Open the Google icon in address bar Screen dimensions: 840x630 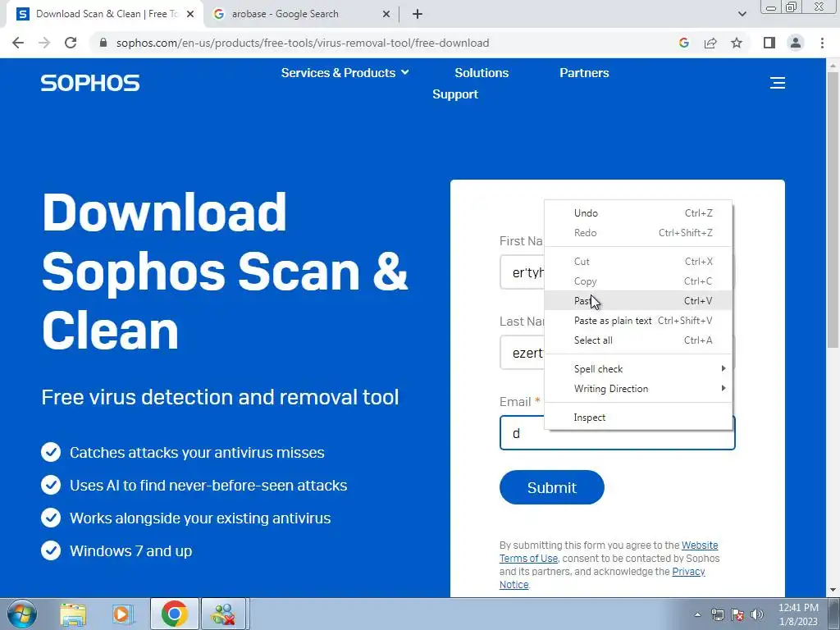point(683,43)
